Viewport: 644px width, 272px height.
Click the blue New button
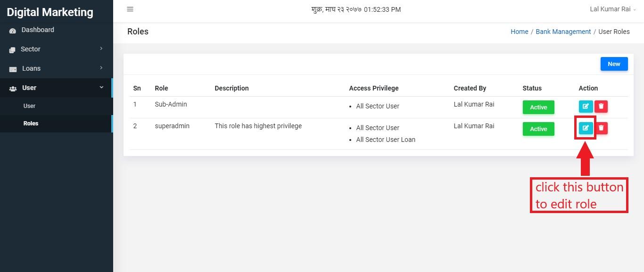click(614, 64)
